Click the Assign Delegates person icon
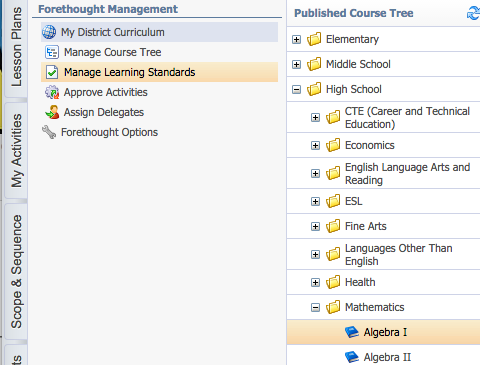480x365 pixels. 52,112
